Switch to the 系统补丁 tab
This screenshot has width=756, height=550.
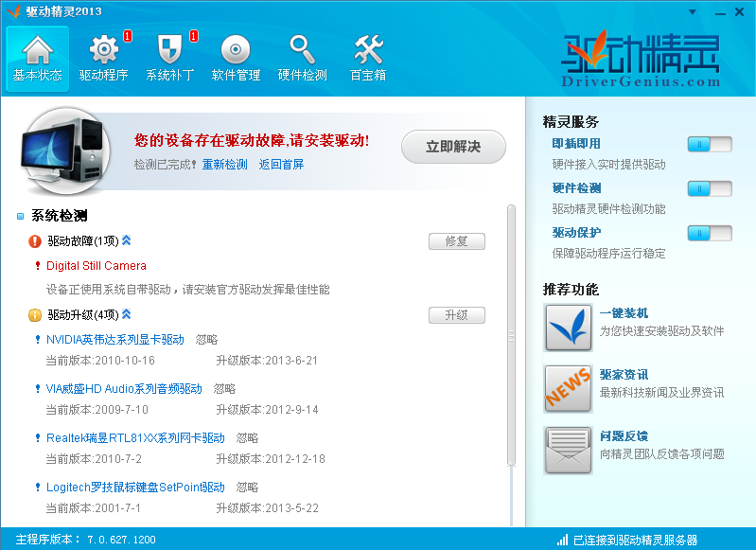click(x=170, y=59)
